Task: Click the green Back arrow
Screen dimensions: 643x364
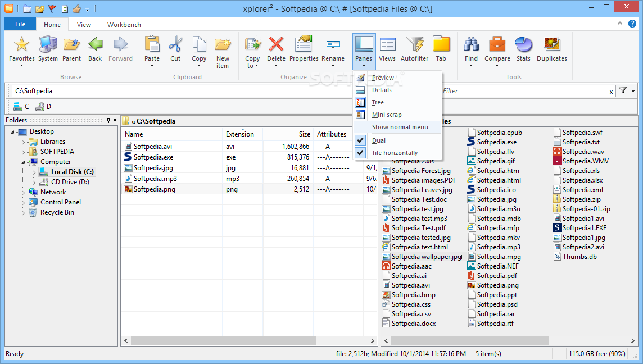Action: [x=95, y=44]
